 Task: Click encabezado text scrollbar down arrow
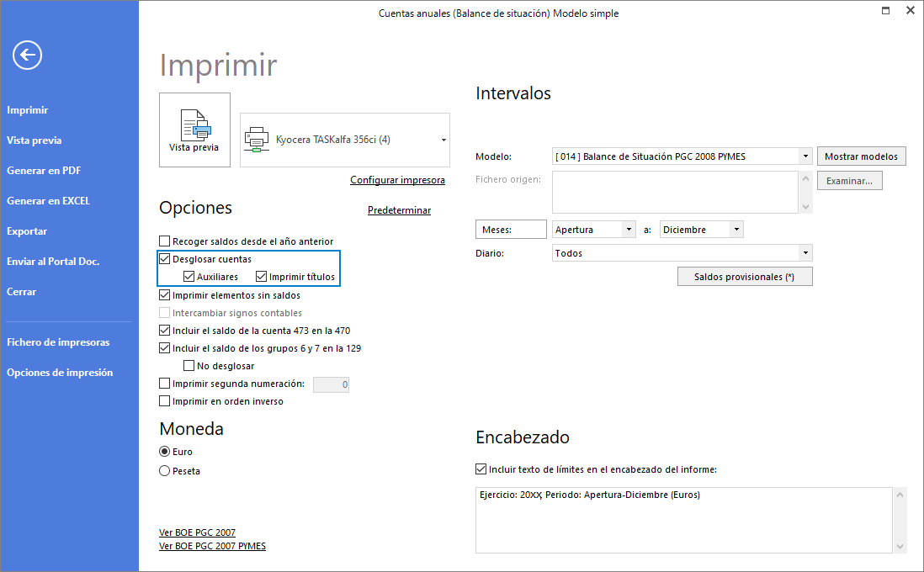pyautogui.click(x=900, y=547)
